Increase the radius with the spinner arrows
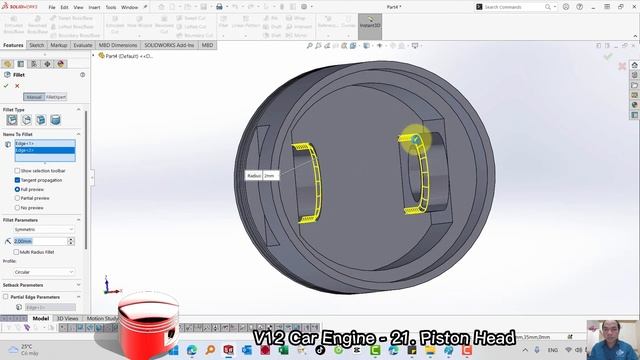640x360 pixels. click(71, 240)
